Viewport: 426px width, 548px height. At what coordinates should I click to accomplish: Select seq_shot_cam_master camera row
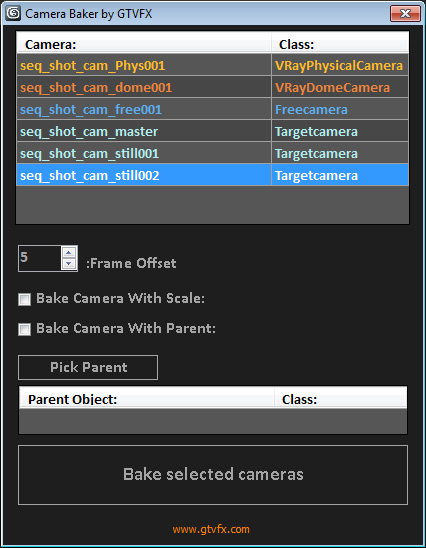(212, 131)
